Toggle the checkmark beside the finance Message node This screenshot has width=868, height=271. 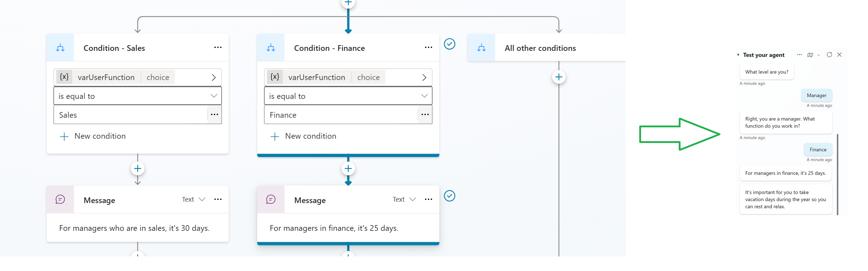[x=450, y=196]
